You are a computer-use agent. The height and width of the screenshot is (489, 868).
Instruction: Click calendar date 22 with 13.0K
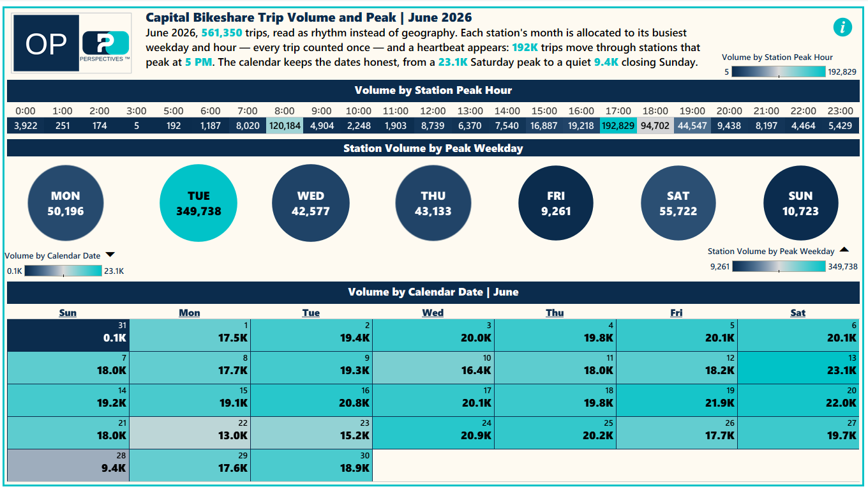(x=190, y=432)
